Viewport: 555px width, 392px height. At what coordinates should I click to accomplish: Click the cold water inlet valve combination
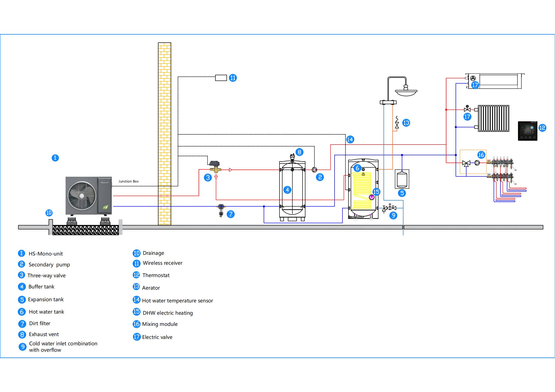tap(389, 208)
